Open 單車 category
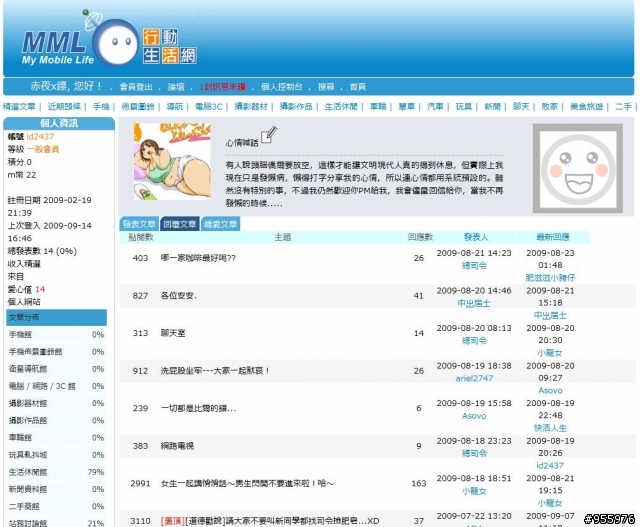 click(x=407, y=107)
